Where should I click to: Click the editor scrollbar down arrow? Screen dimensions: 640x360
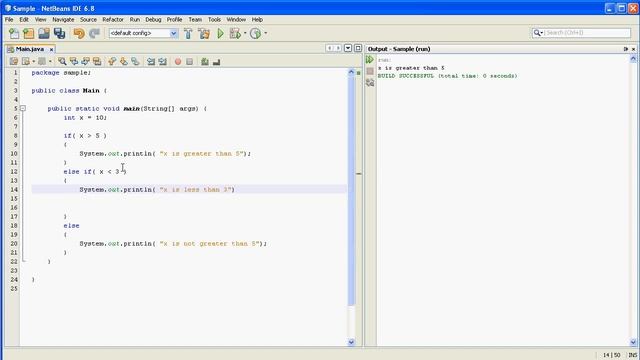tap(351, 342)
